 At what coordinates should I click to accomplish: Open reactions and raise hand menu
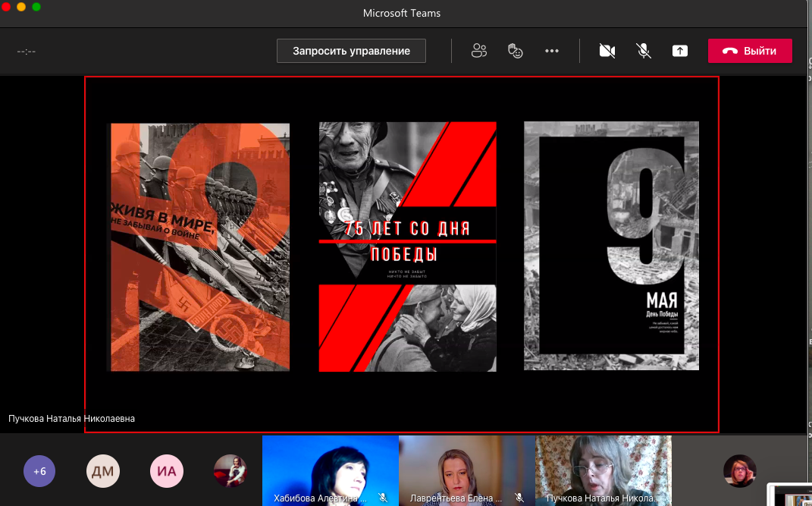(516, 51)
